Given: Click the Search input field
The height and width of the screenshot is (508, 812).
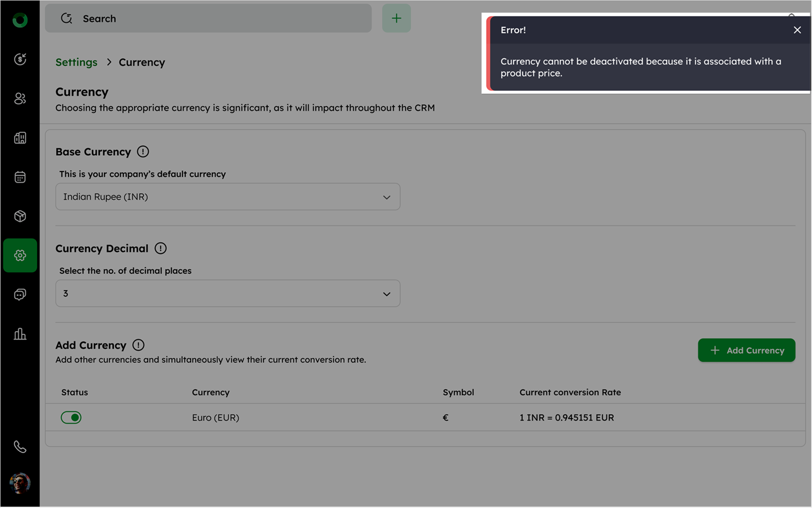Looking at the screenshot, I should 208,18.
